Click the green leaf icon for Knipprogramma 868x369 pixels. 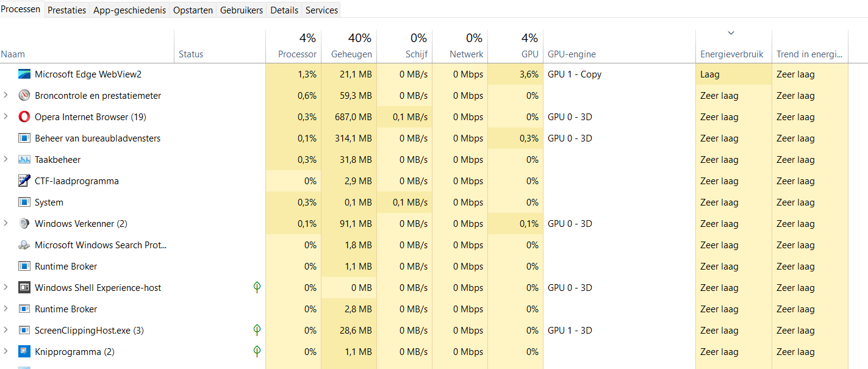click(x=257, y=351)
